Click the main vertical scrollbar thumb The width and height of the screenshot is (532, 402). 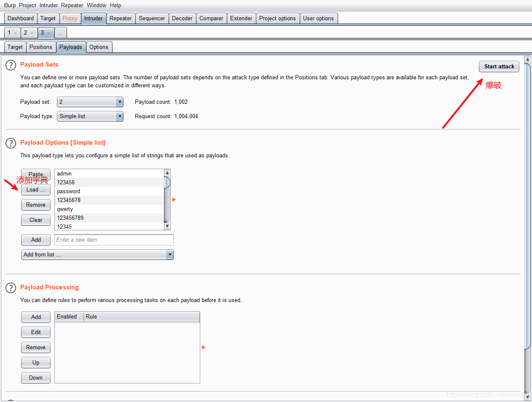pyautogui.click(x=527, y=206)
